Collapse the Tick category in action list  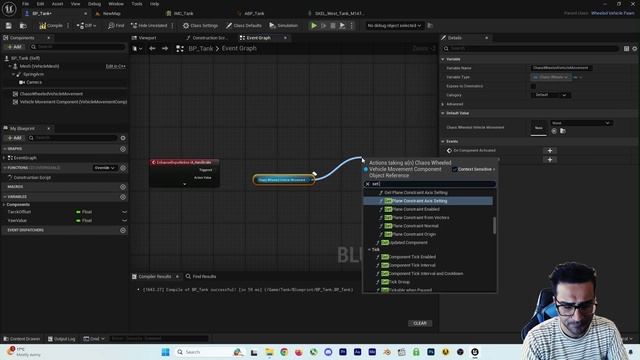click(x=369, y=249)
